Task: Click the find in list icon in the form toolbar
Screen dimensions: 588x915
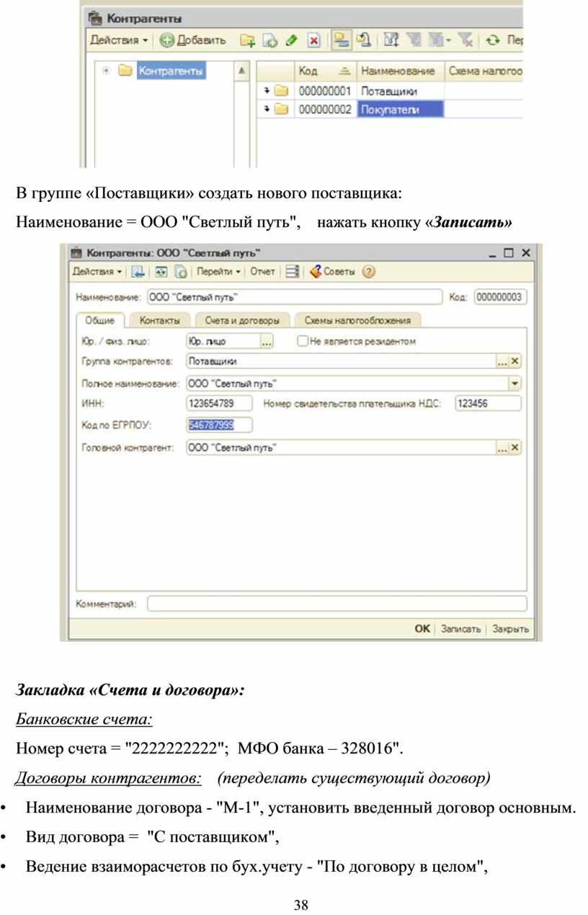Action: pyautogui.click(x=137, y=272)
